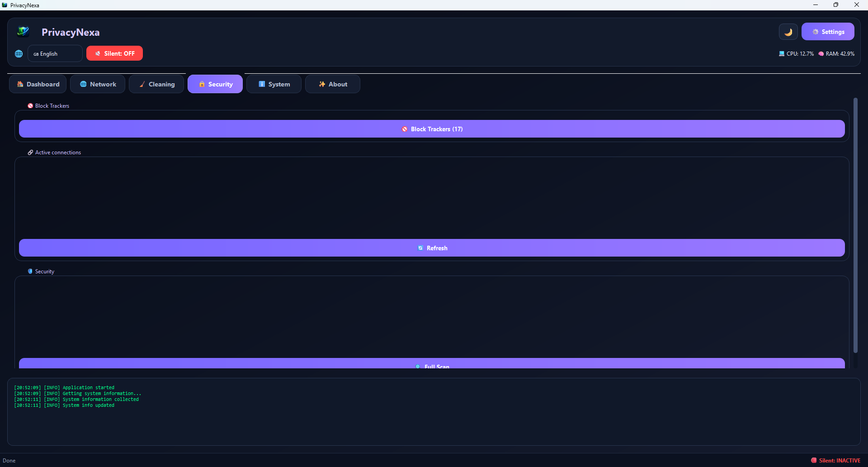Close the PrivacyNexa window
Viewport: 868px width, 467px height.
[857, 5]
